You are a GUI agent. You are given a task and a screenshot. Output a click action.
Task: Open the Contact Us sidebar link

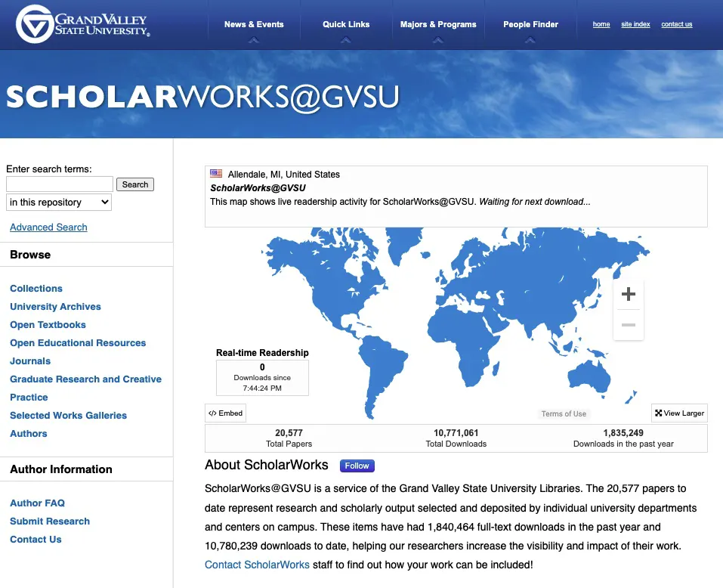[x=36, y=539]
